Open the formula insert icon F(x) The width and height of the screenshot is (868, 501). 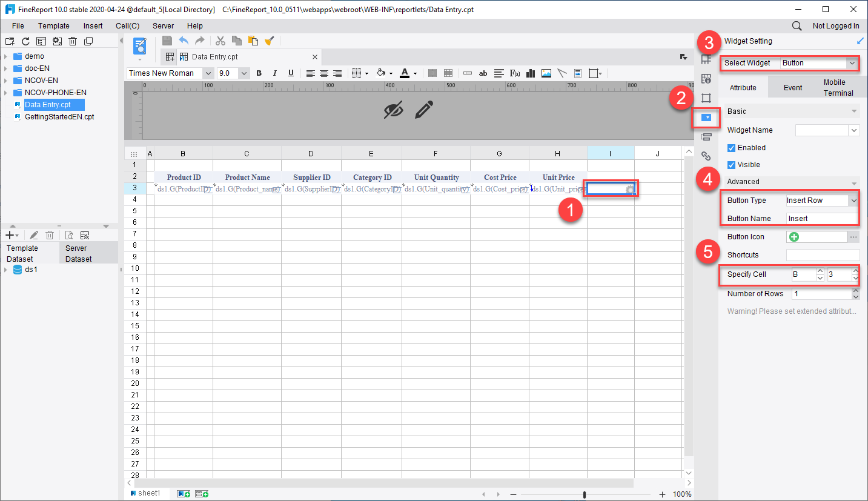514,73
